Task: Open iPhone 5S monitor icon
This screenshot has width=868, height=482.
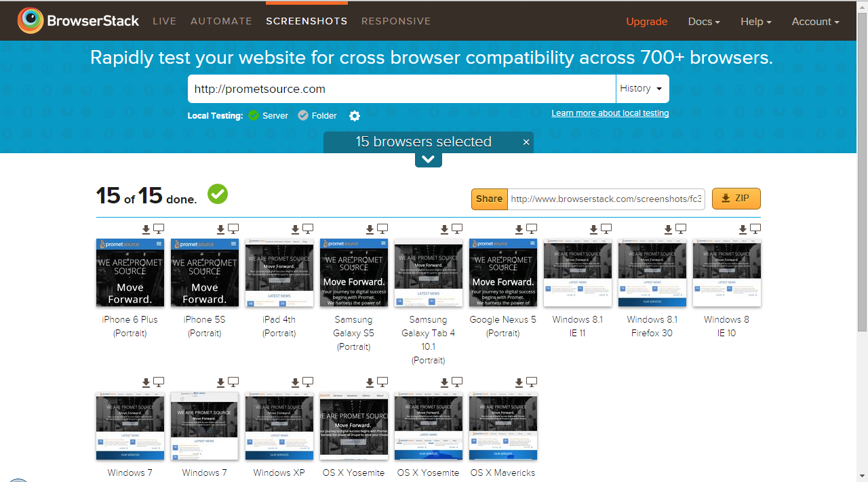Action: (233, 229)
